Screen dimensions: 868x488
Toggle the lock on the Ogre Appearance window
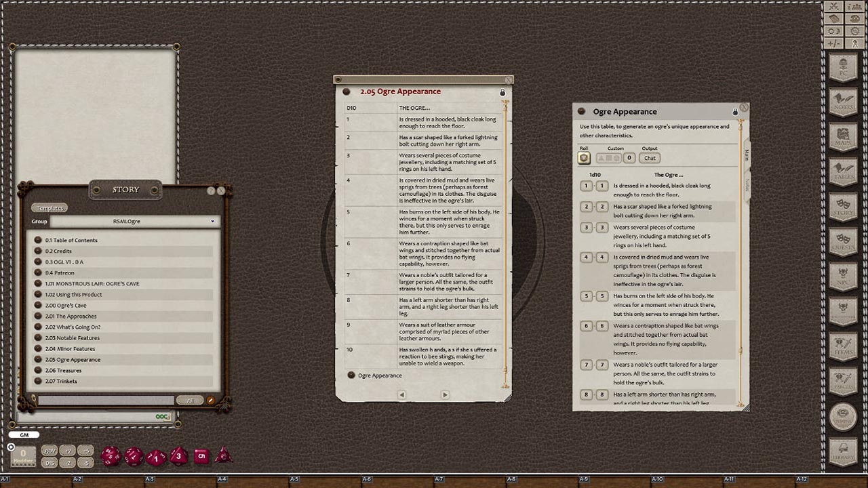click(736, 111)
